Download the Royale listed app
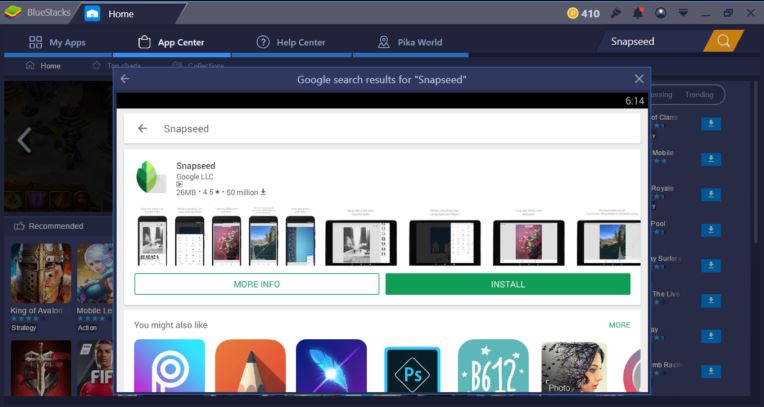Viewport: 764px width, 407px height. (x=711, y=194)
